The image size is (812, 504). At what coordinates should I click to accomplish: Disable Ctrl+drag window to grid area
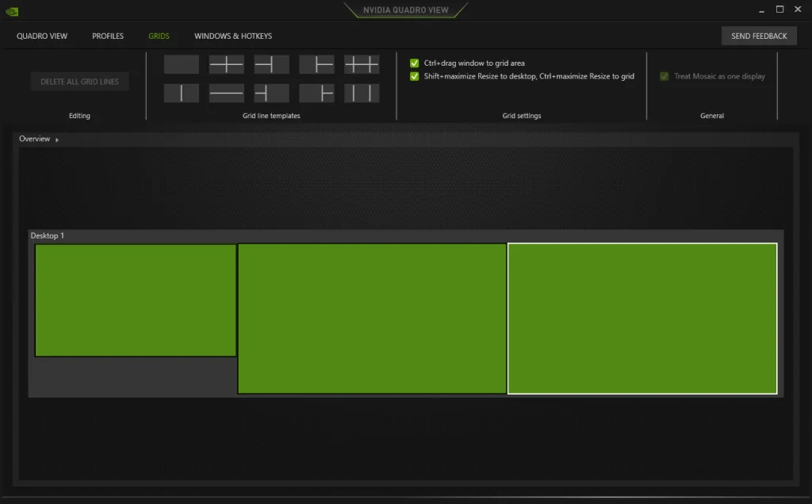pyautogui.click(x=415, y=63)
